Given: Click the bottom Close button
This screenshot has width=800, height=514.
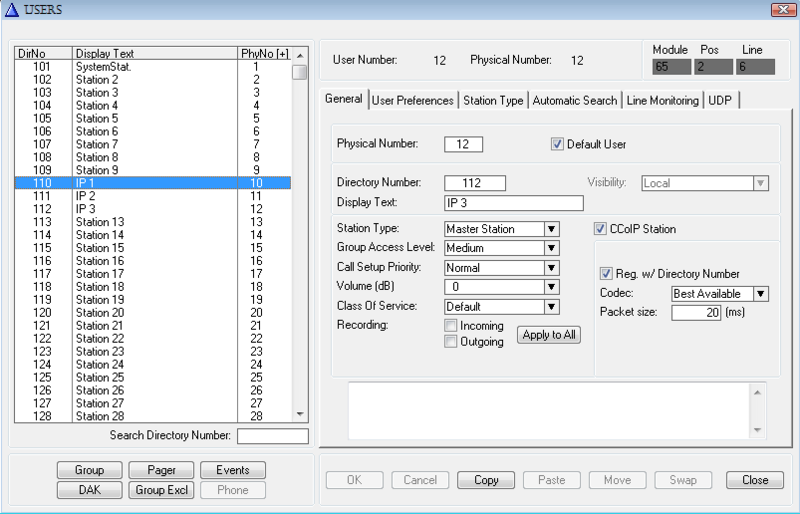Looking at the screenshot, I should [755, 480].
